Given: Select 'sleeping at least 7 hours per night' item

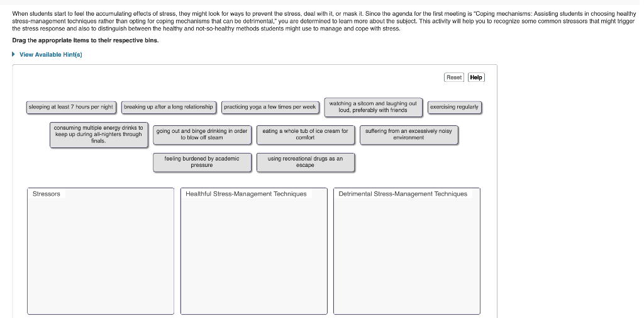Looking at the screenshot, I should tap(71, 108).
